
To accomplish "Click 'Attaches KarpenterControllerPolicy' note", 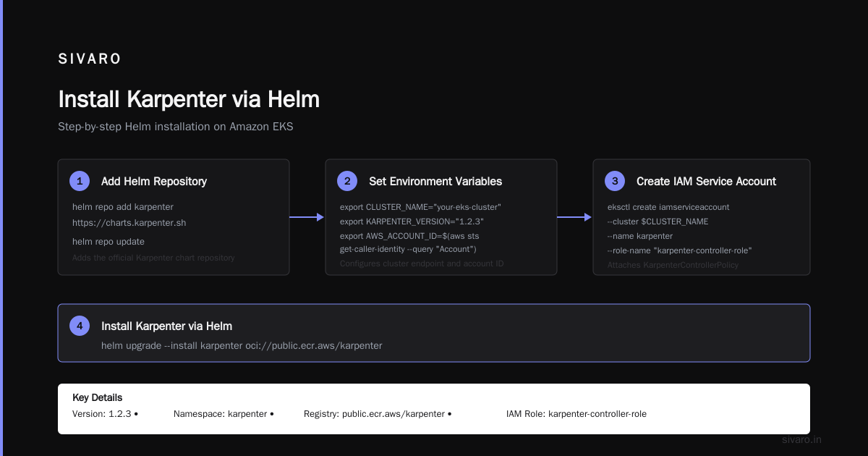I will pyautogui.click(x=673, y=265).
